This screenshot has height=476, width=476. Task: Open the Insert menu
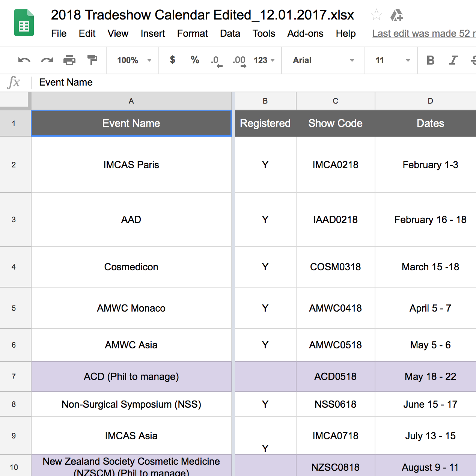[x=153, y=33]
